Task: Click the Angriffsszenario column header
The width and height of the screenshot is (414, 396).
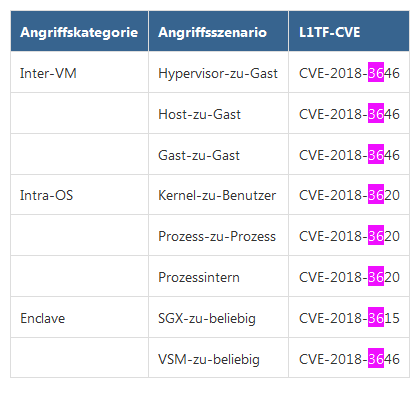Action: 218,31
